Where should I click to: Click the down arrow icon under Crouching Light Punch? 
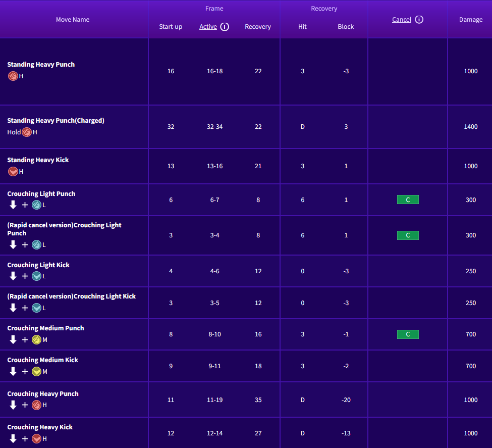coord(13,205)
